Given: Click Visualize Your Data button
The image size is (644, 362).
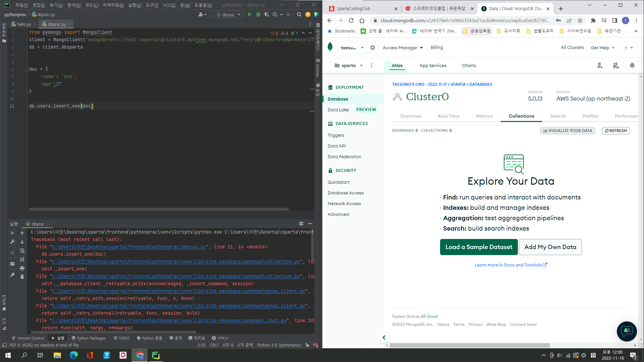Looking at the screenshot, I should (568, 131).
